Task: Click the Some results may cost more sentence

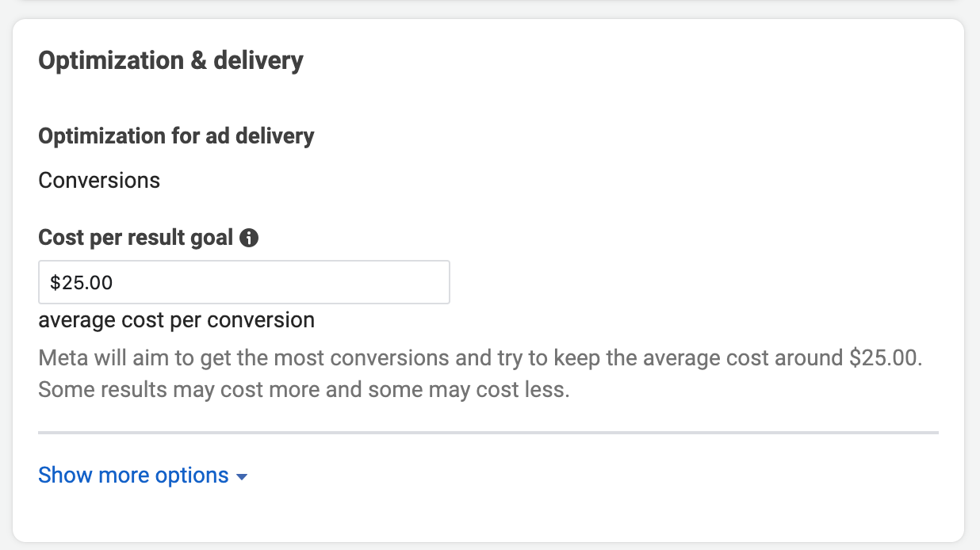Action: coord(304,391)
